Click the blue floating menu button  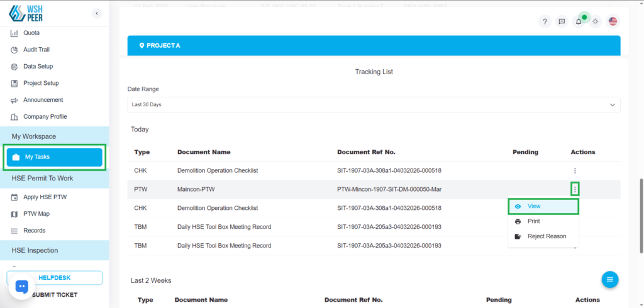[x=610, y=279]
